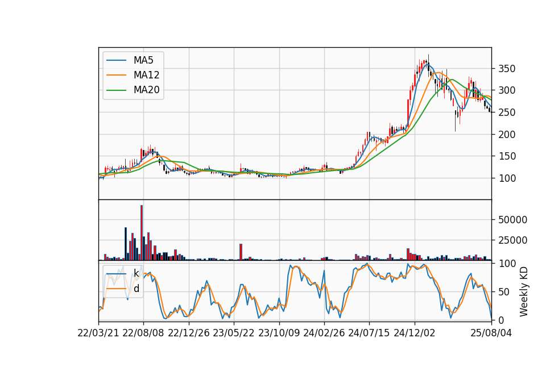Click the tallest red volume bar
Screen dimensions: 546x392
coord(142,233)
